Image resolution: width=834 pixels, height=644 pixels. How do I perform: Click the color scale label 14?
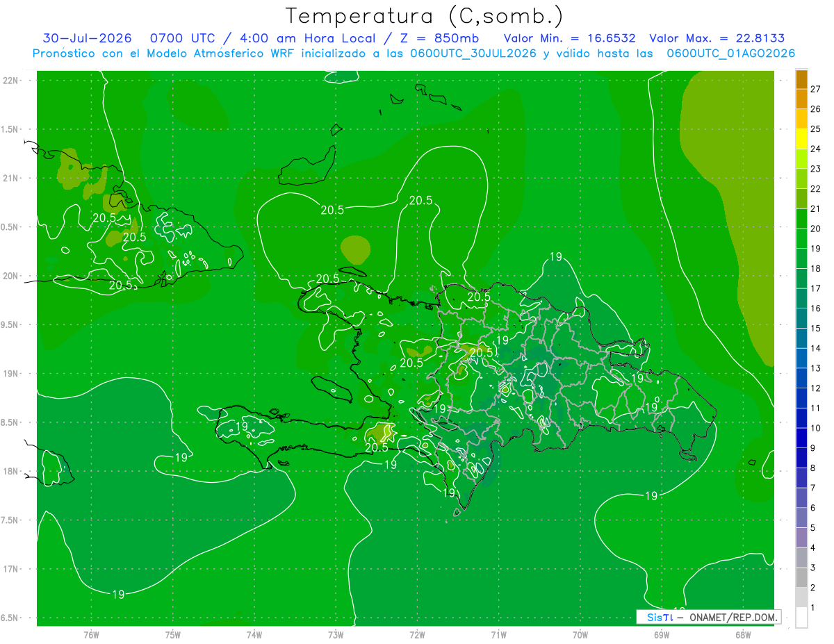[815, 348]
